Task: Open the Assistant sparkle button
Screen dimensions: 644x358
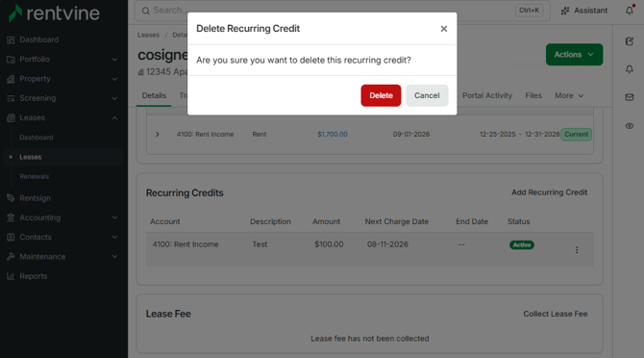Action: click(584, 11)
